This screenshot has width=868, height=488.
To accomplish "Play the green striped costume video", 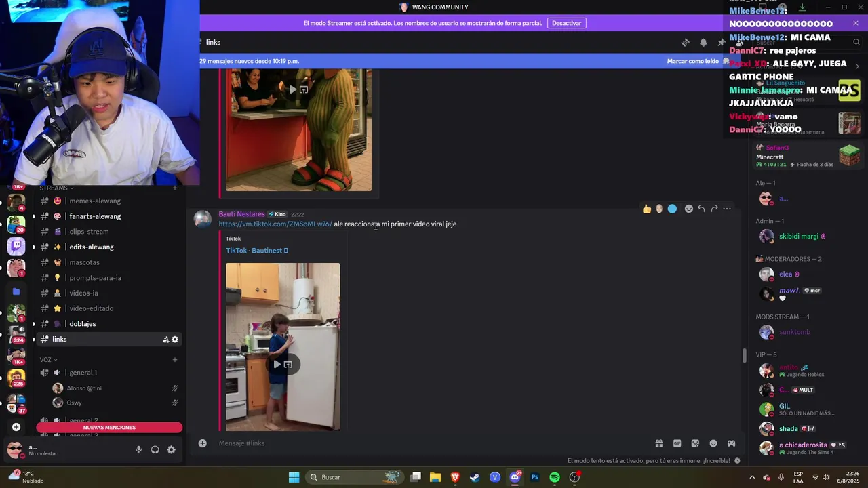I will (293, 89).
